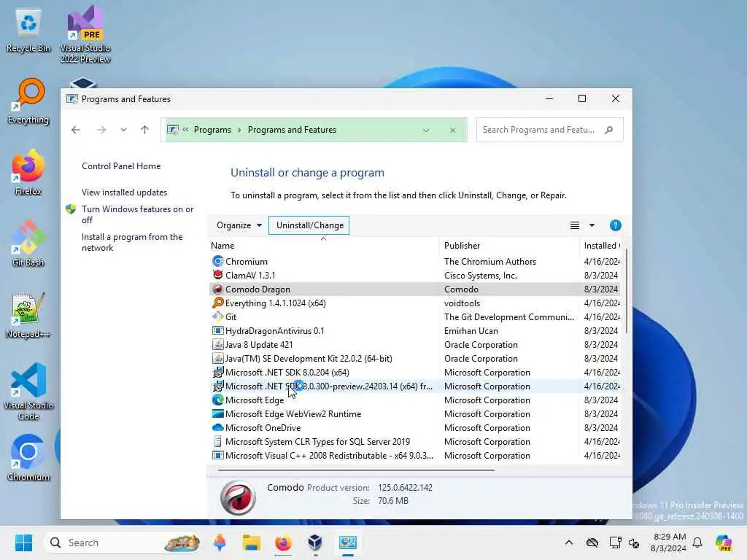Image resolution: width=747 pixels, height=560 pixels.
Task: Open the Copilot Preview taskbar icon
Action: click(x=724, y=542)
